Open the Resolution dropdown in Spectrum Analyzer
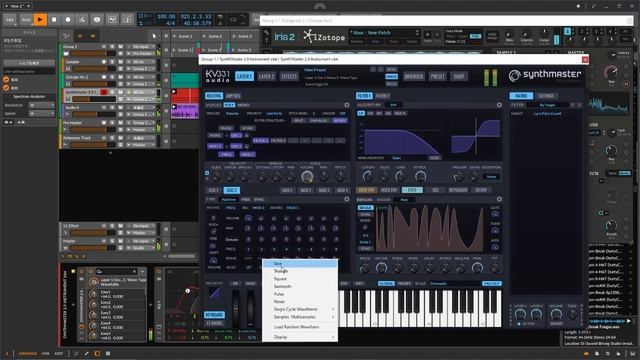This screenshot has width=640, height=360. [41, 105]
